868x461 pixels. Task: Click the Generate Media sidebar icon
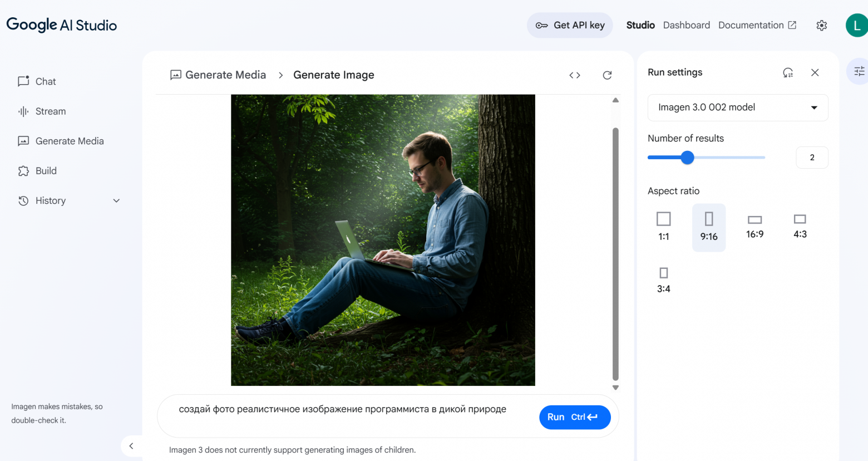click(22, 141)
